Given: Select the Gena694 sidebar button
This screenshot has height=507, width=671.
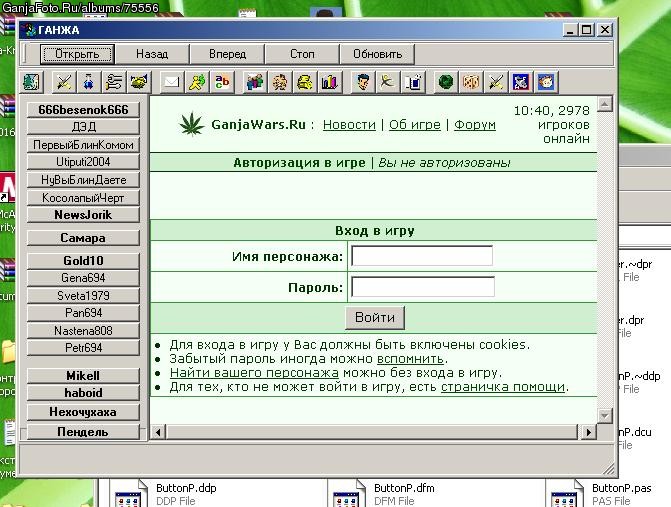Looking at the screenshot, I should (x=83, y=278).
